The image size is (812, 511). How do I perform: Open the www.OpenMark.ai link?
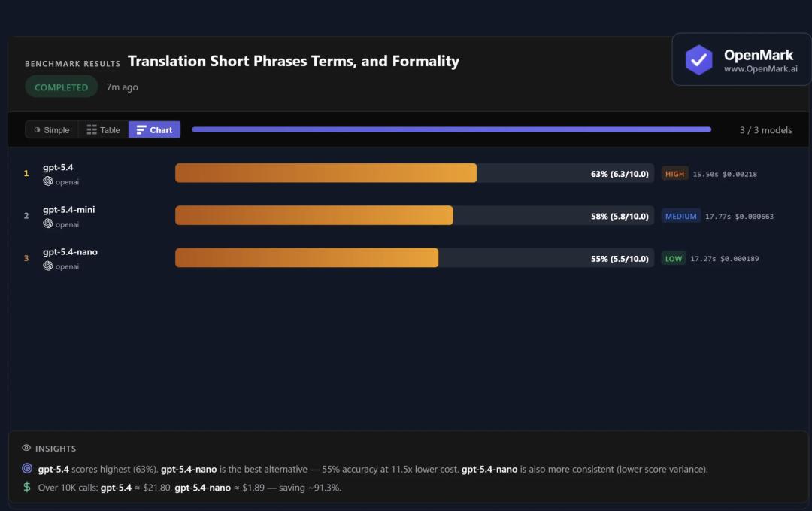[761, 68]
